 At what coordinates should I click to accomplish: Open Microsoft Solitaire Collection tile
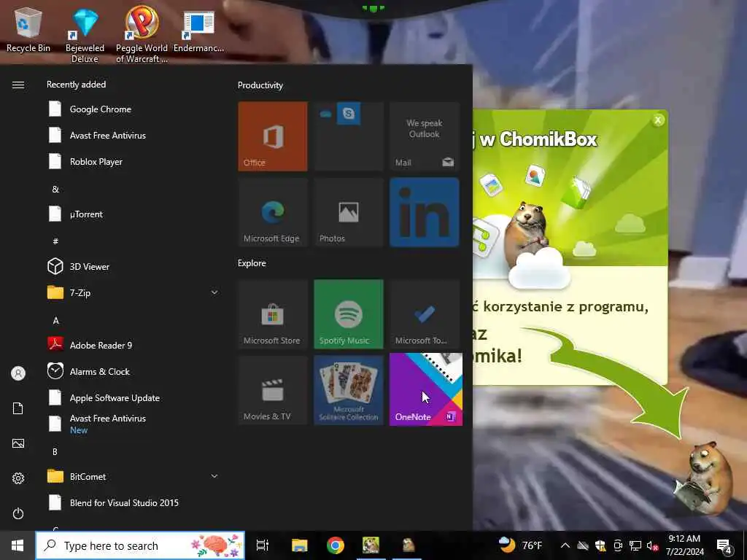pyautogui.click(x=348, y=390)
